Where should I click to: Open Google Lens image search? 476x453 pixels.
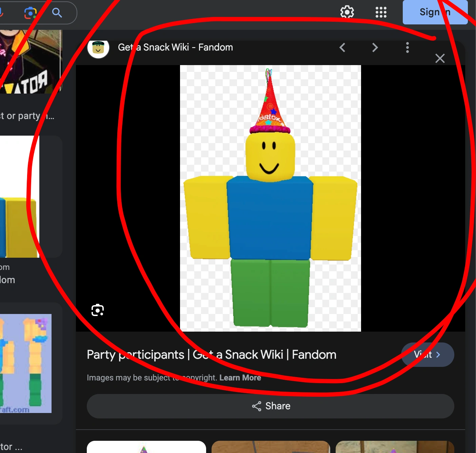[x=31, y=13]
